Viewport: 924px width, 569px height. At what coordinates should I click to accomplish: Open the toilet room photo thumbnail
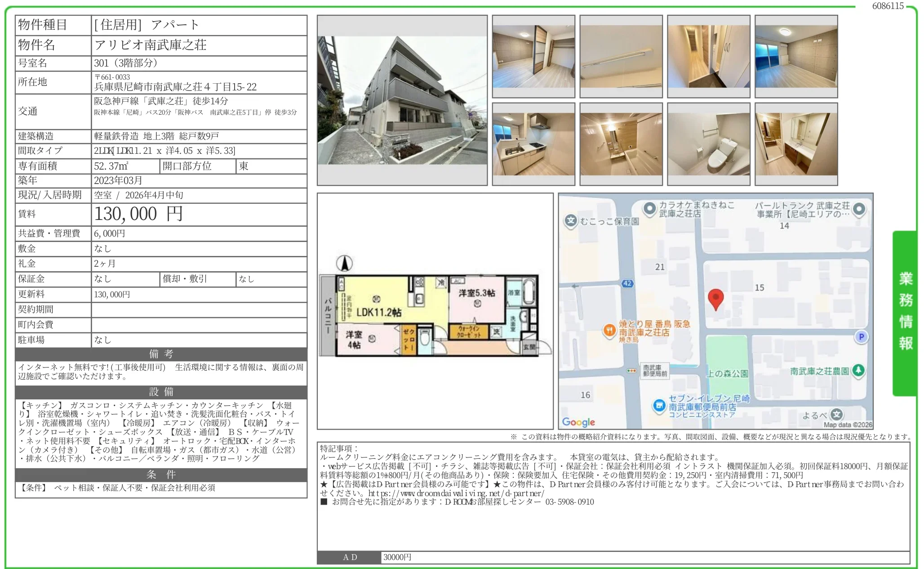click(708, 144)
